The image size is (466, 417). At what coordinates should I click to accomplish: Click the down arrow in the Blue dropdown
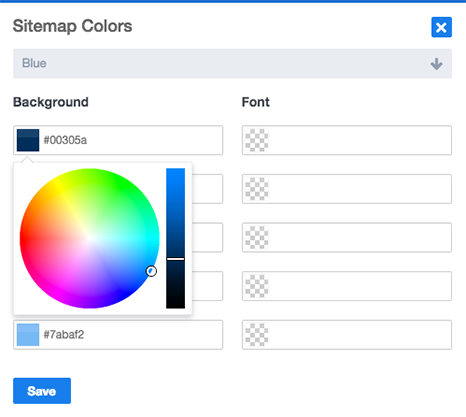[436, 64]
